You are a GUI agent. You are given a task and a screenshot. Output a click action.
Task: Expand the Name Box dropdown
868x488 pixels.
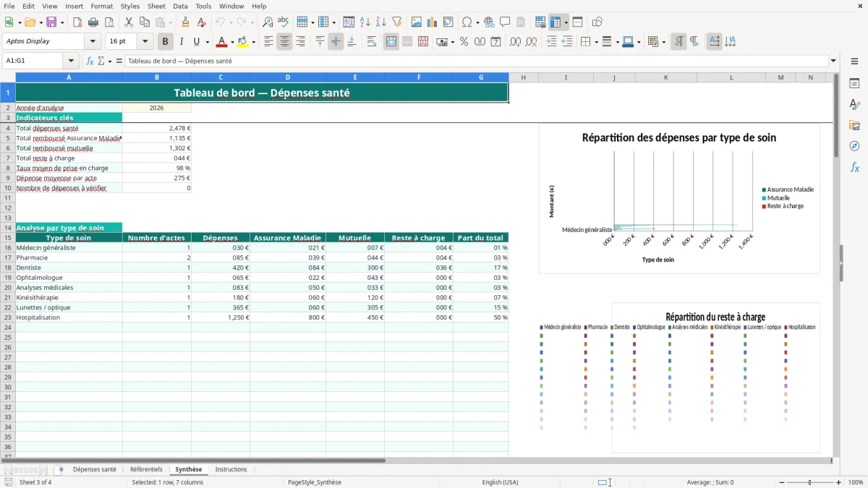click(71, 61)
